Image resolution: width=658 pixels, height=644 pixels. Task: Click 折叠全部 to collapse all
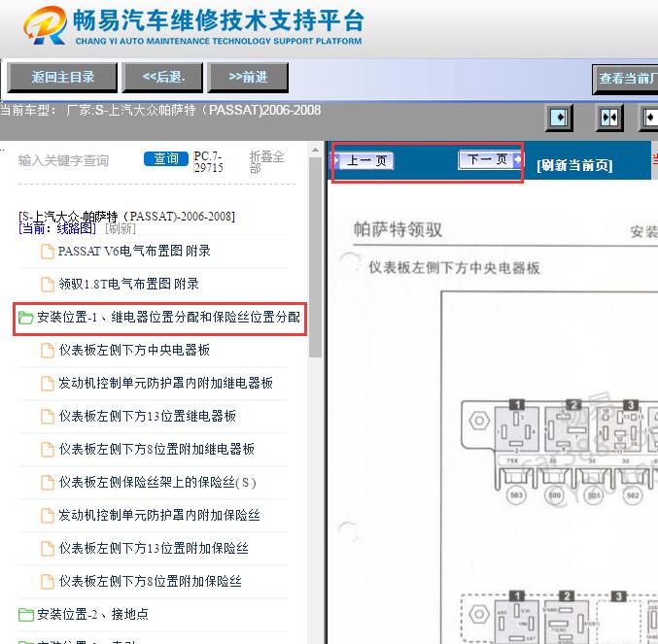coord(266,162)
